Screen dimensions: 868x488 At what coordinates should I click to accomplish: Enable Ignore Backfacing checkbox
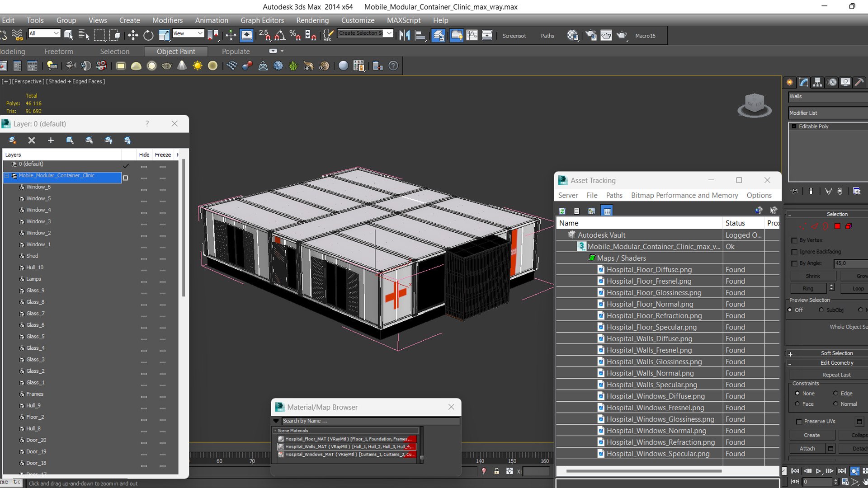pyautogui.click(x=794, y=252)
